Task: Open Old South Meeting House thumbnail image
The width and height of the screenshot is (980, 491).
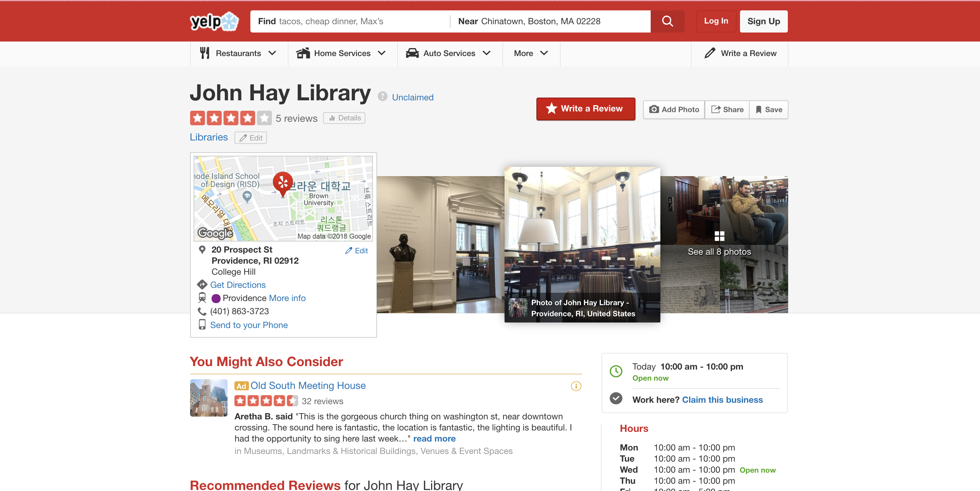Action: (x=208, y=398)
